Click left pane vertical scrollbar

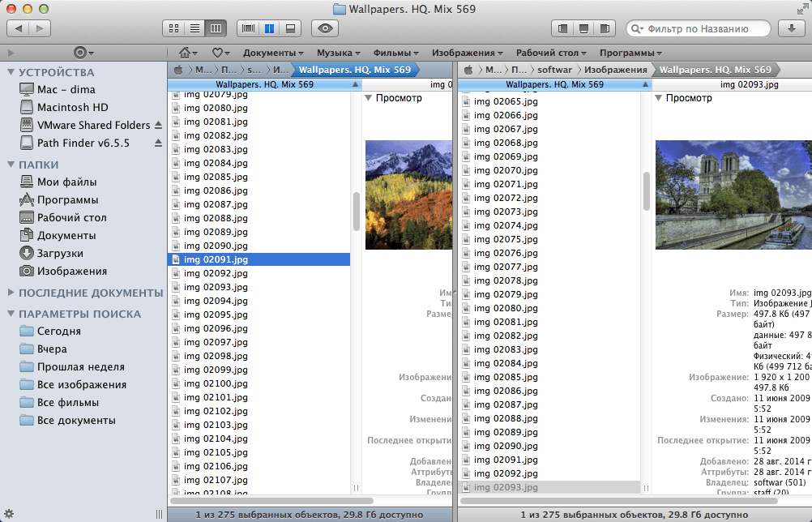pyautogui.click(x=356, y=212)
